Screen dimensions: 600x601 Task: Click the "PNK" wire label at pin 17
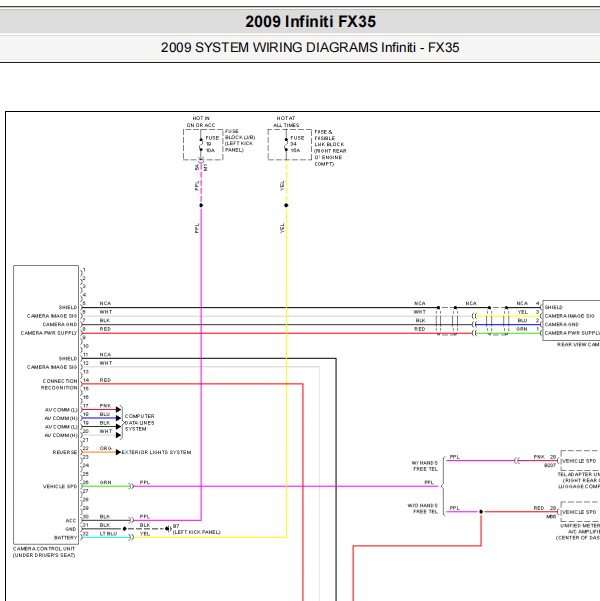[105, 406]
